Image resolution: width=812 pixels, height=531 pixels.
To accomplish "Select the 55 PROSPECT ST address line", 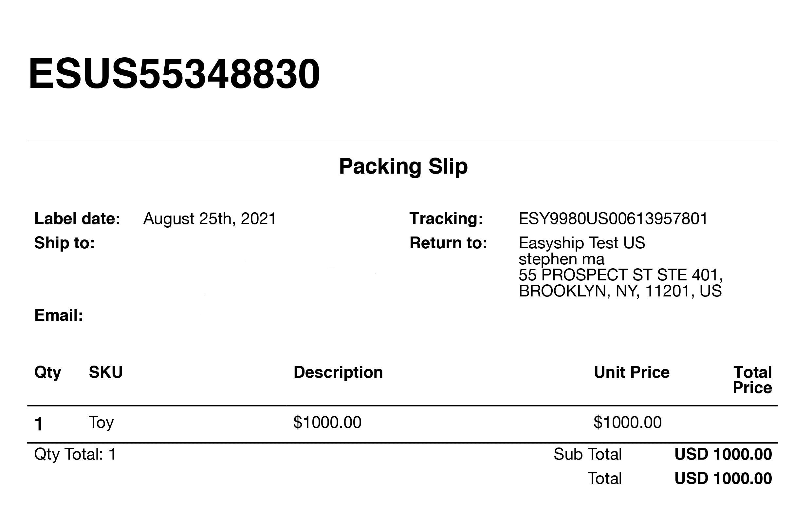I will (x=620, y=275).
